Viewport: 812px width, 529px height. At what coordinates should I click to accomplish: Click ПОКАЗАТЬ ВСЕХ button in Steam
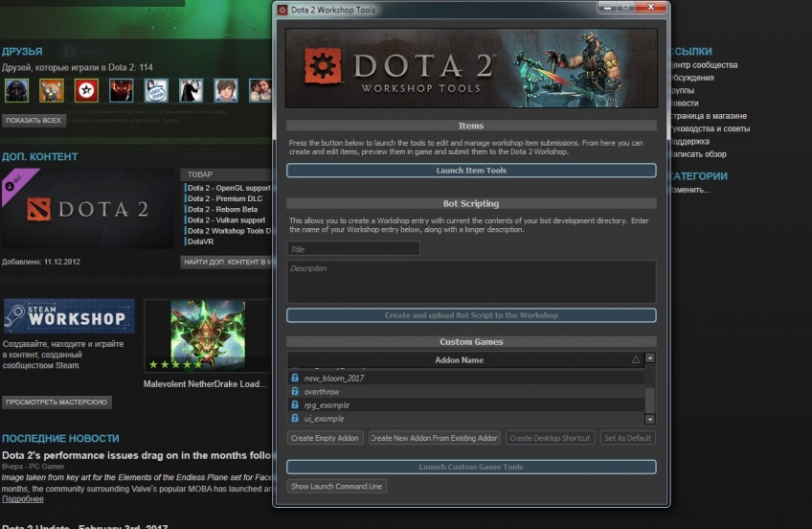click(34, 120)
